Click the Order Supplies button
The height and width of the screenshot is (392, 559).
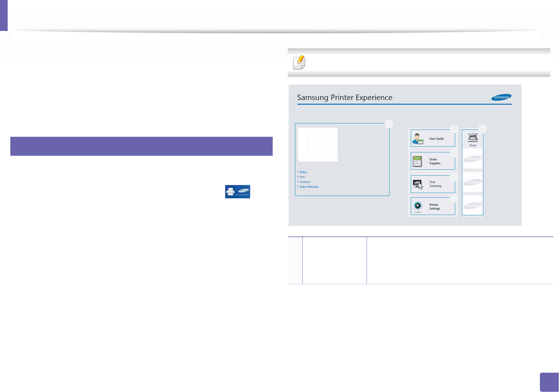(433, 161)
